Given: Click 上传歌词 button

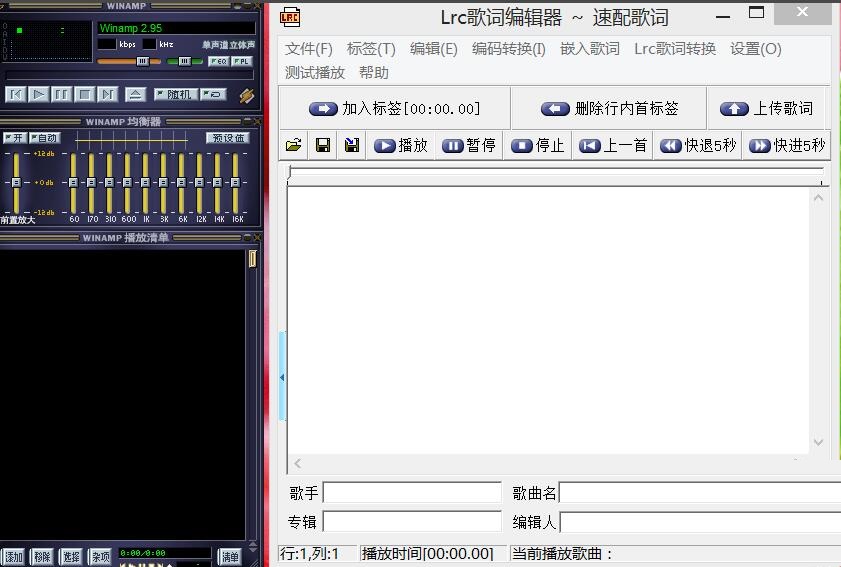Looking at the screenshot, I should pos(767,109).
